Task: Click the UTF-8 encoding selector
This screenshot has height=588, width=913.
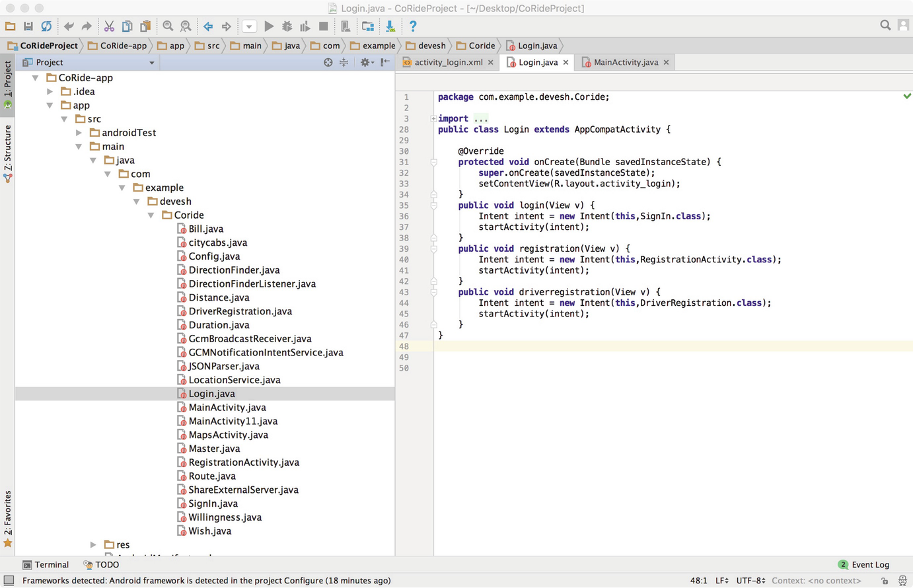Action: (750, 581)
